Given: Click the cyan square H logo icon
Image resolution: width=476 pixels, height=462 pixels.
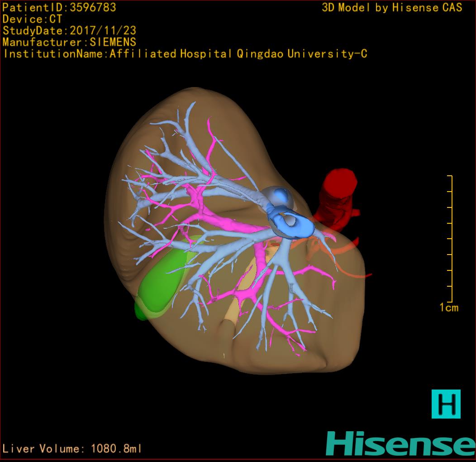Looking at the screenshot, I should click(x=446, y=404).
